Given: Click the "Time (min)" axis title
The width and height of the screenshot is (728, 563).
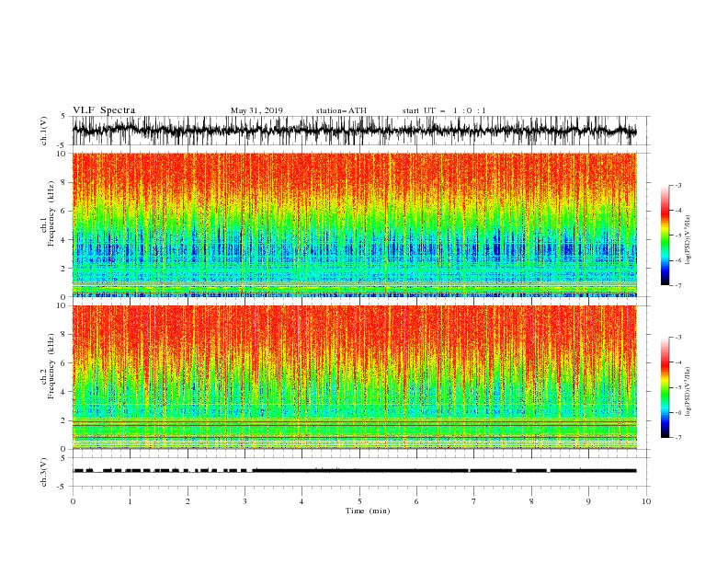Looking at the screenshot, I should [x=368, y=511].
